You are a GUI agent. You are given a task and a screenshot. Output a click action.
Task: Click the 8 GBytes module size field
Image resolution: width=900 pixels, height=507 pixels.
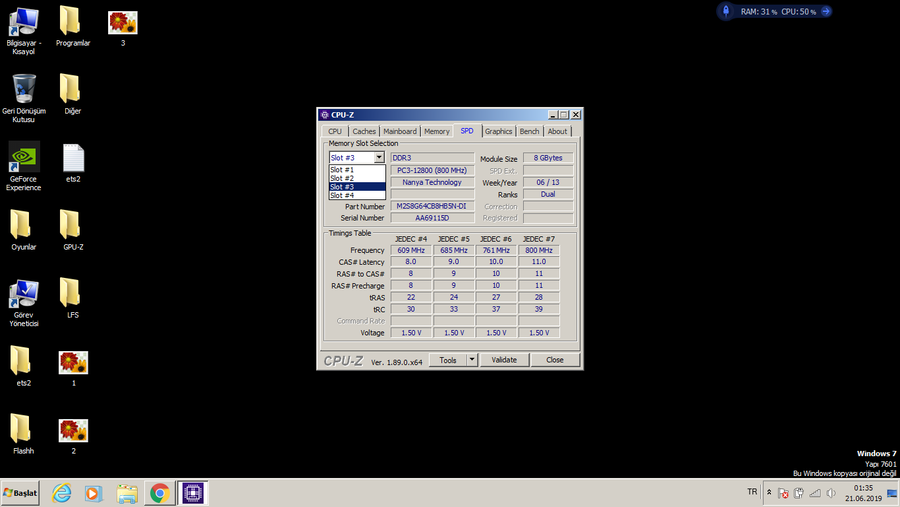548,158
